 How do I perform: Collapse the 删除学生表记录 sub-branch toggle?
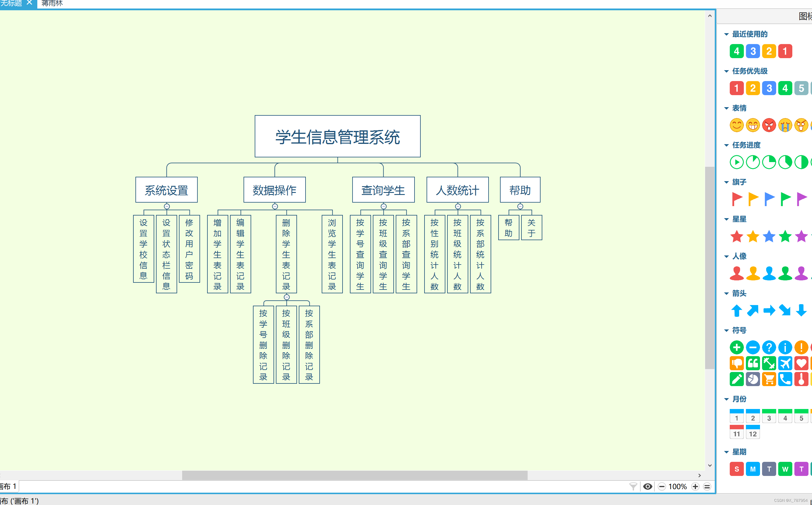(x=286, y=297)
